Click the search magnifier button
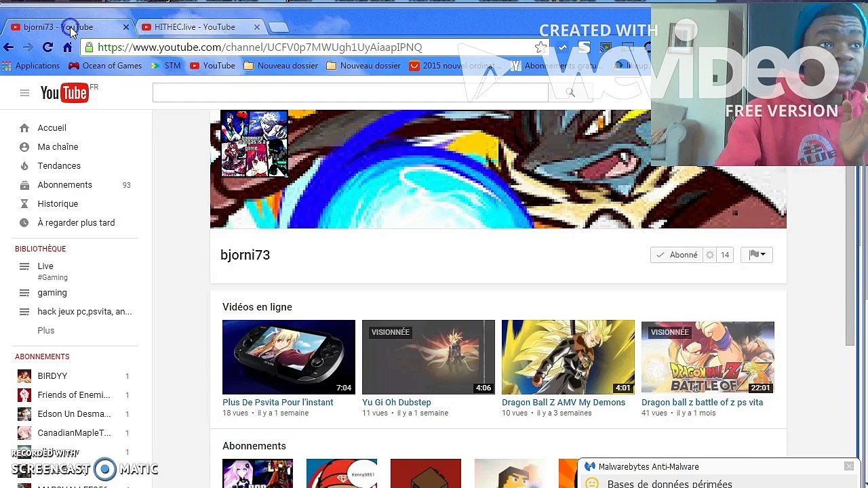This screenshot has height=488, width=868. [570, 93]
